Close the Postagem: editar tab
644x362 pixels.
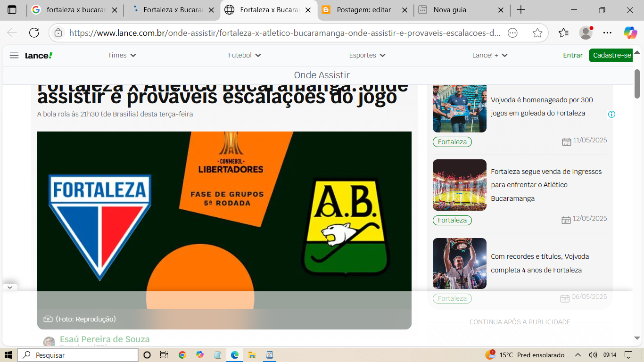click(405, 10)
